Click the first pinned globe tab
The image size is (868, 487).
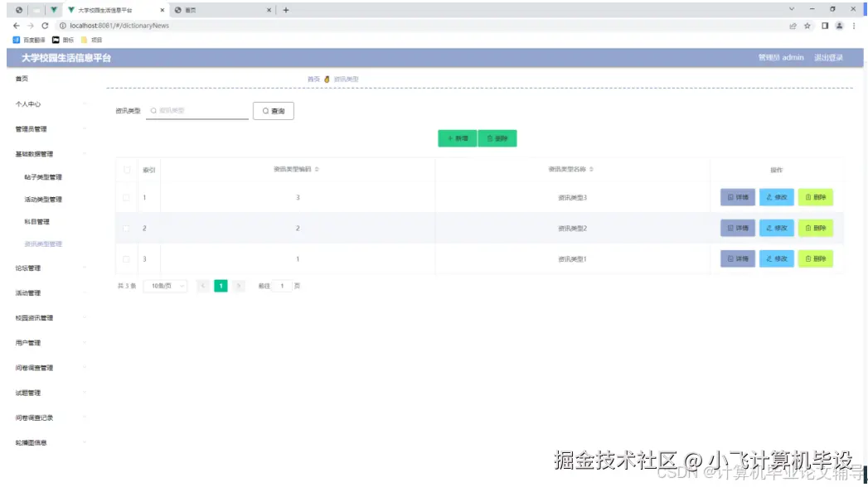(x=19, y=10)
